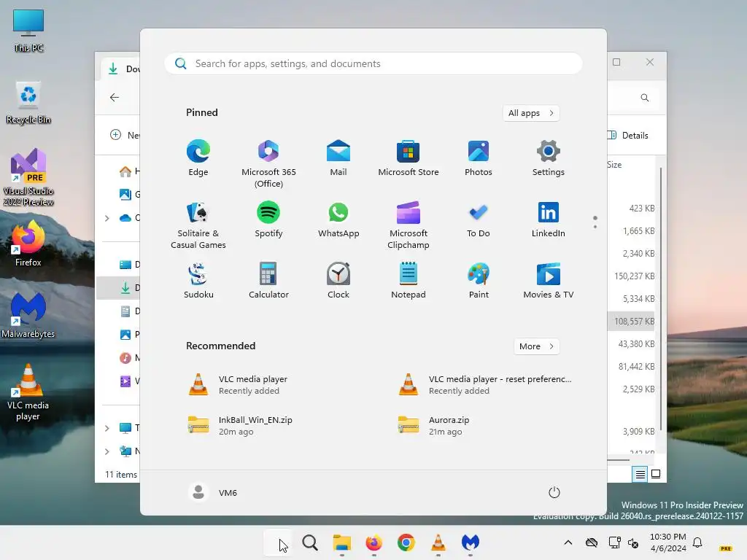This screenshot has width=747, height=560.
Task: Open Microsoft Clipchamp
Action: [x=409, y=225]
